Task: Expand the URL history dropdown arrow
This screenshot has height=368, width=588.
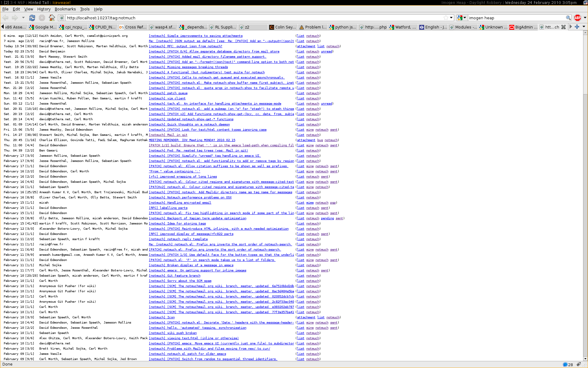Action: pyautogui.click(x=451, y=18)
